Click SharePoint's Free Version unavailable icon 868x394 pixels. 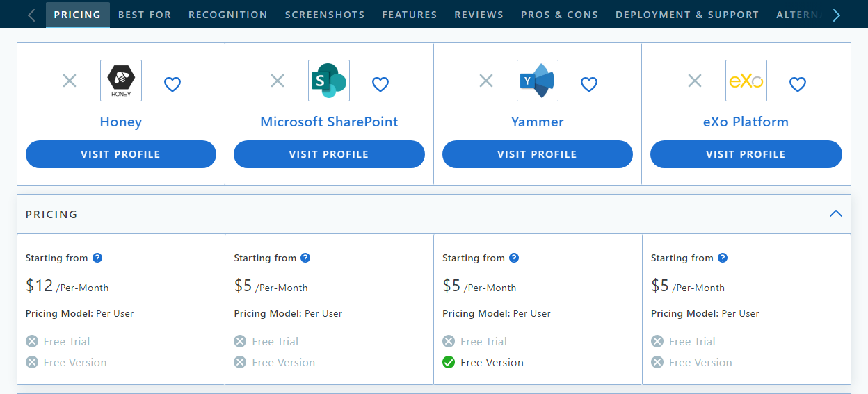[x=240, y=362]
